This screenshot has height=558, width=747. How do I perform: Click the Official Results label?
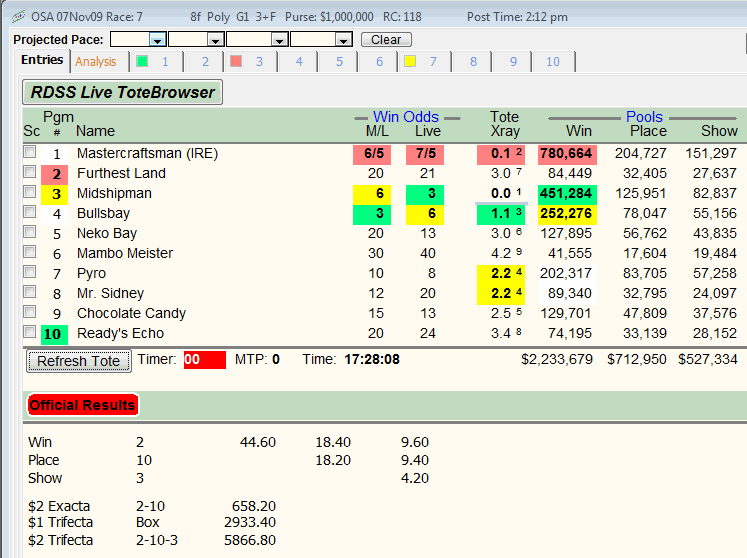click(x=82, y=405)
